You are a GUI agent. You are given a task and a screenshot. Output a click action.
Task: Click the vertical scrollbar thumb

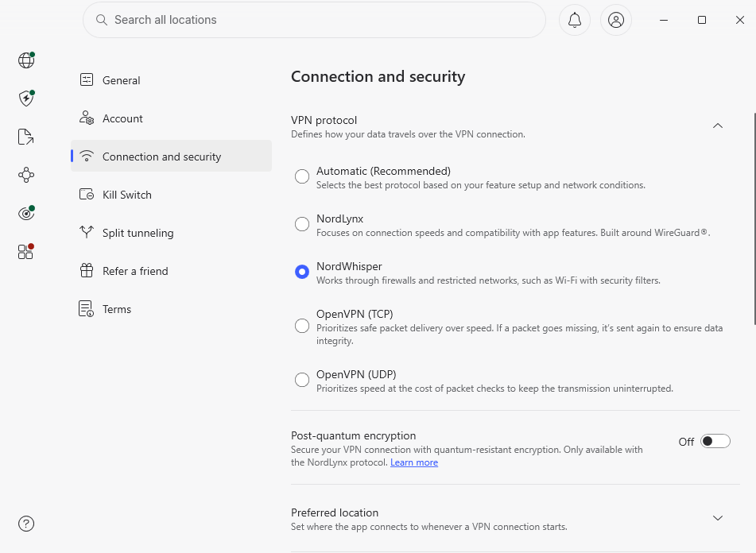[754, 219]
